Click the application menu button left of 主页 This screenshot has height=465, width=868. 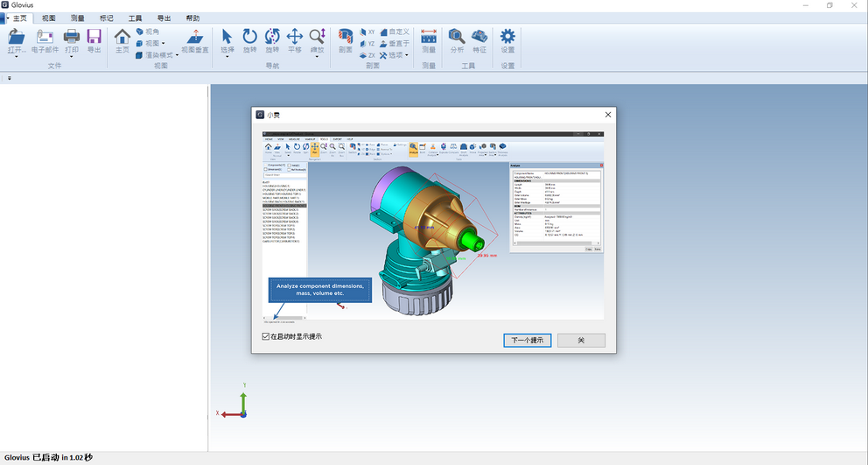pos(3,18)
